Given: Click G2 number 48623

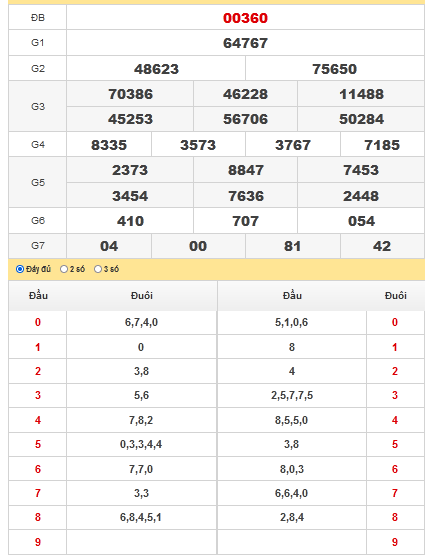Looking at the screenshot, I should (x=156, y=69).
